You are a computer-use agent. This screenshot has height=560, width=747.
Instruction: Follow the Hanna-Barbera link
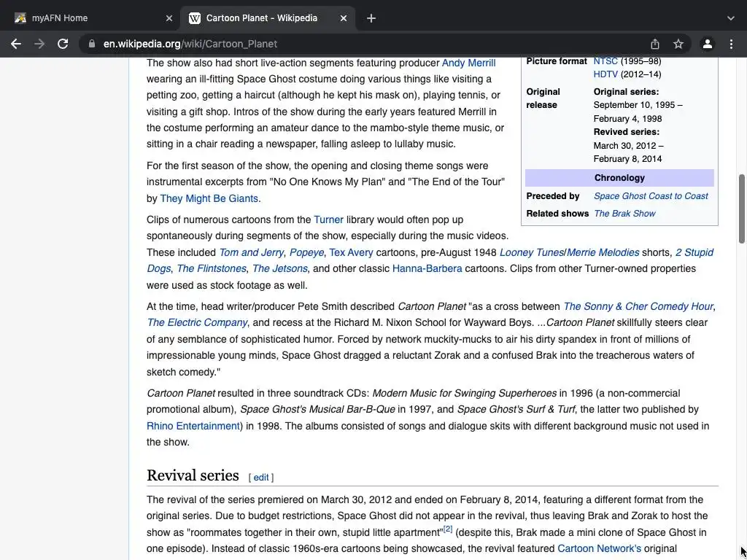coord(427,268)
